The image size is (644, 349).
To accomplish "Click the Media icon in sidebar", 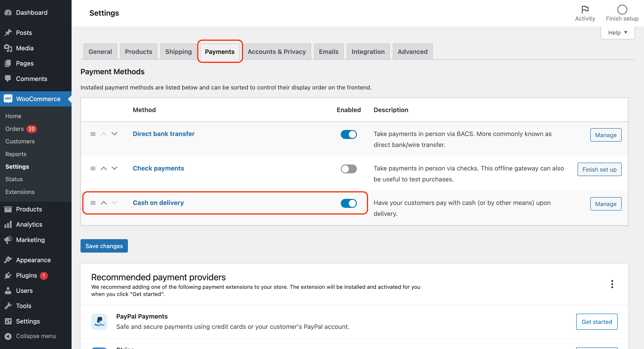I will pyautogui.click(x=8, y=48).
